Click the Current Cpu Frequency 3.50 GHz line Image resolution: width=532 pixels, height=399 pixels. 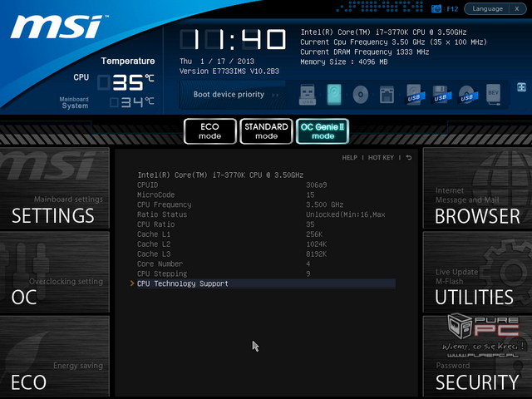pos(393,42)
